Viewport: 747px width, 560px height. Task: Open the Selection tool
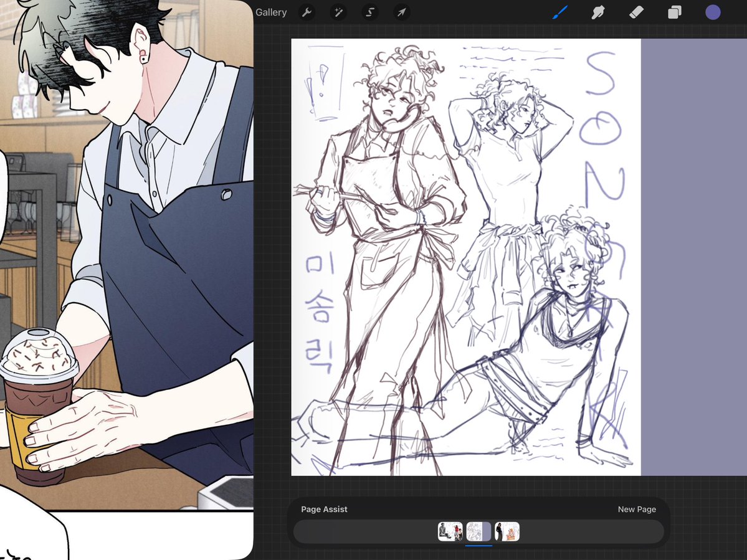pos(370,12)
